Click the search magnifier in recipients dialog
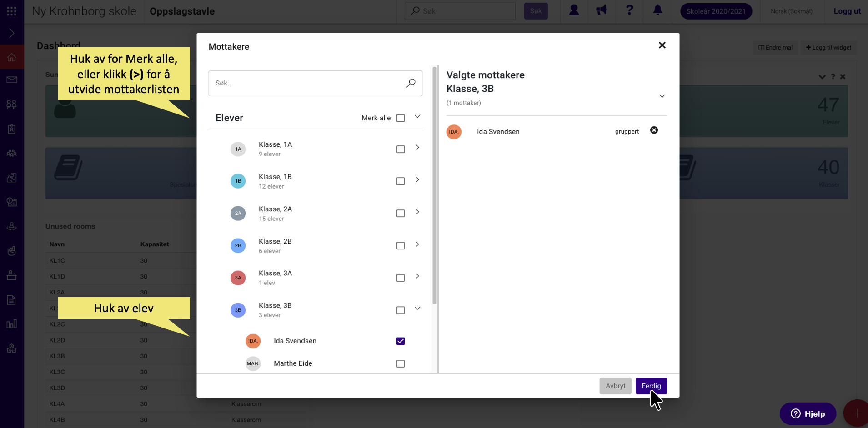868x428 pixels. coord(411,83)
